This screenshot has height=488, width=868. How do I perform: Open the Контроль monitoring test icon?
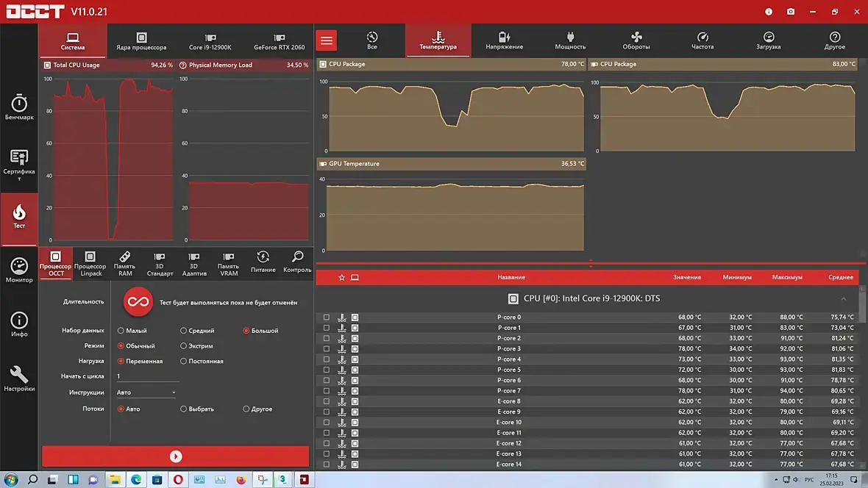297,261
